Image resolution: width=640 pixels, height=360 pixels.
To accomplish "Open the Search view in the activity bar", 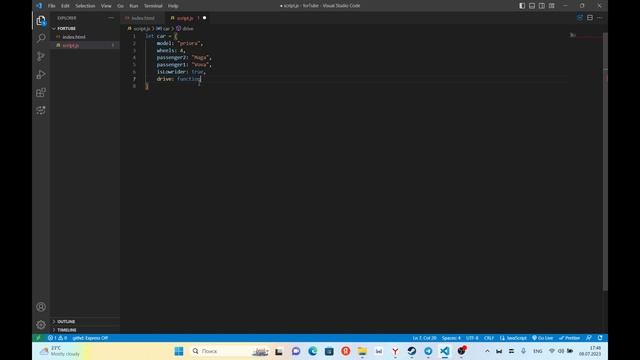I will pyautogui.click(x=41, y=38).
